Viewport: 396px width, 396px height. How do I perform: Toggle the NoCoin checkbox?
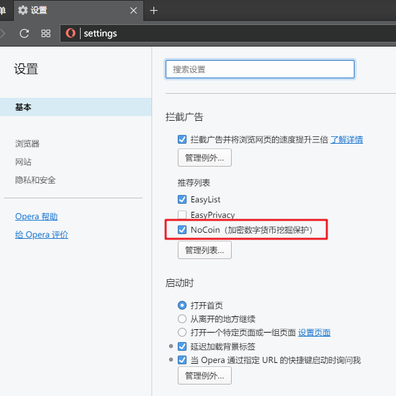[182, 230]
